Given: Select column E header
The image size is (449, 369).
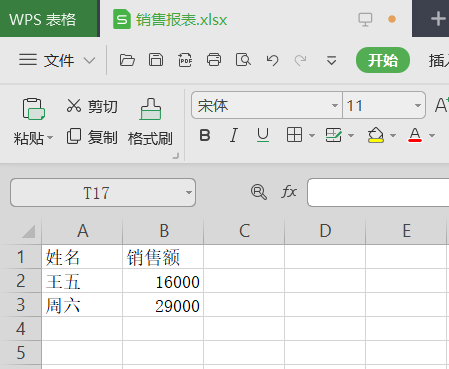Looking at the screenshot, I should coord(406,231).
